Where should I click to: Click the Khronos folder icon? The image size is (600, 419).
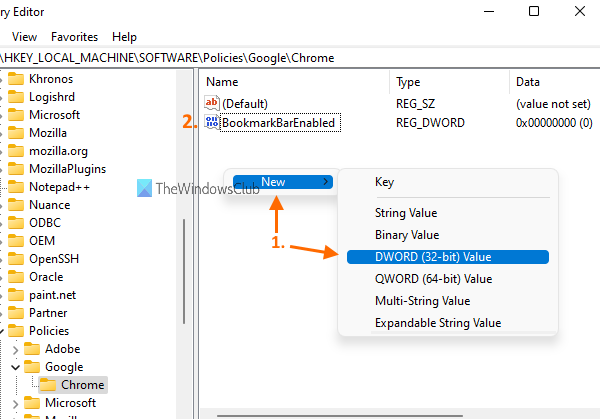coord(15,79)
